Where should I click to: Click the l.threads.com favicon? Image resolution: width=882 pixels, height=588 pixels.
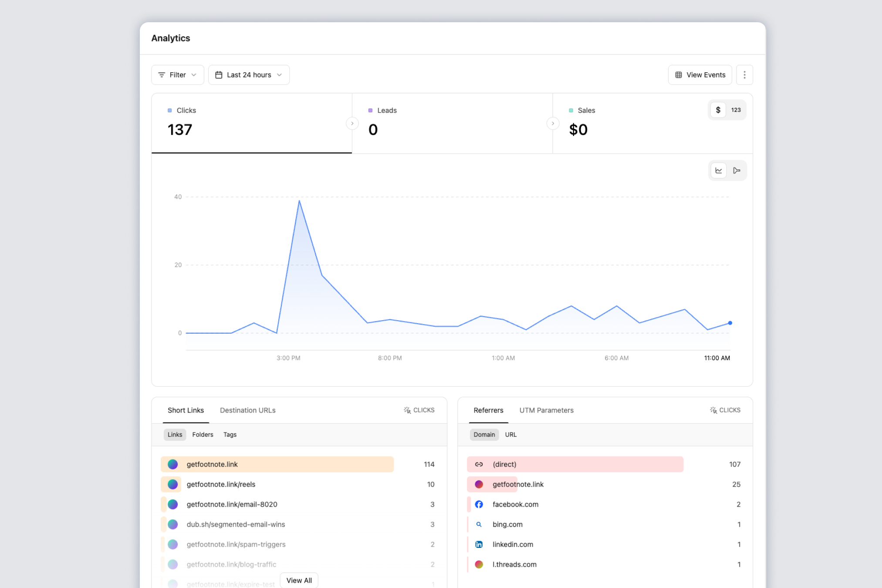pos(479,564)
